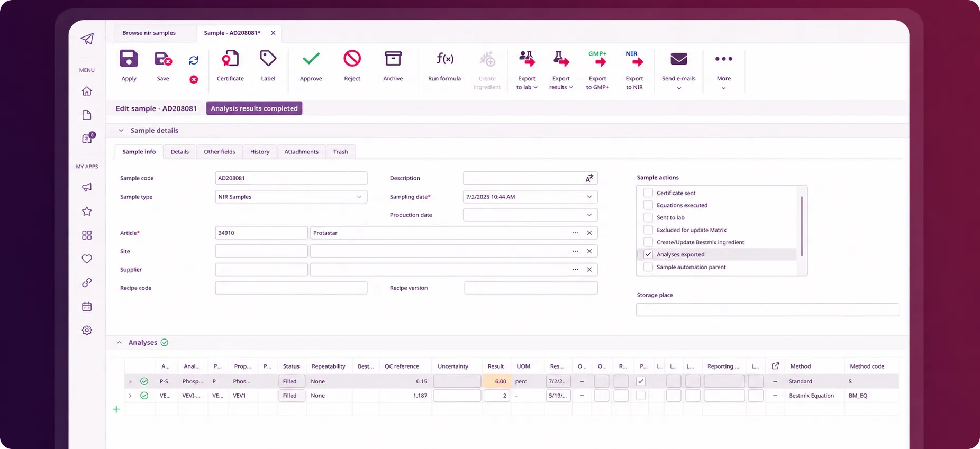Open the home icon in sidebar
Viewport: 980px width, 449px height.
click(87, 91)
